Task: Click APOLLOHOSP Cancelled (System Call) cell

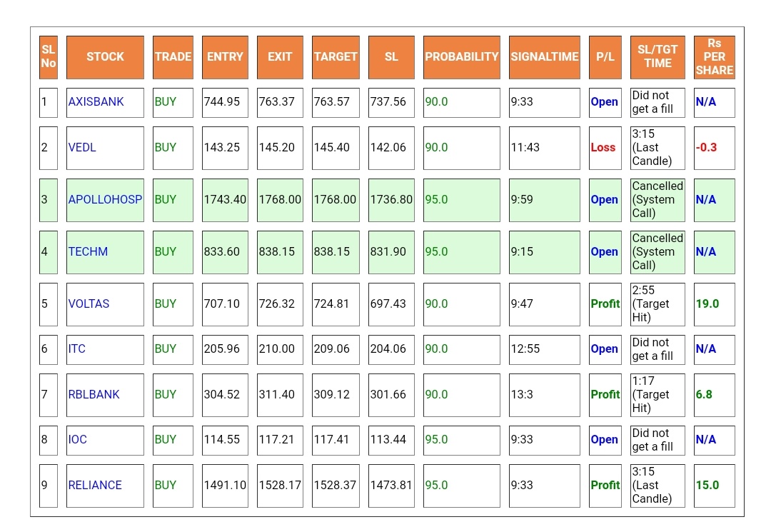Action: pos(657,200)
